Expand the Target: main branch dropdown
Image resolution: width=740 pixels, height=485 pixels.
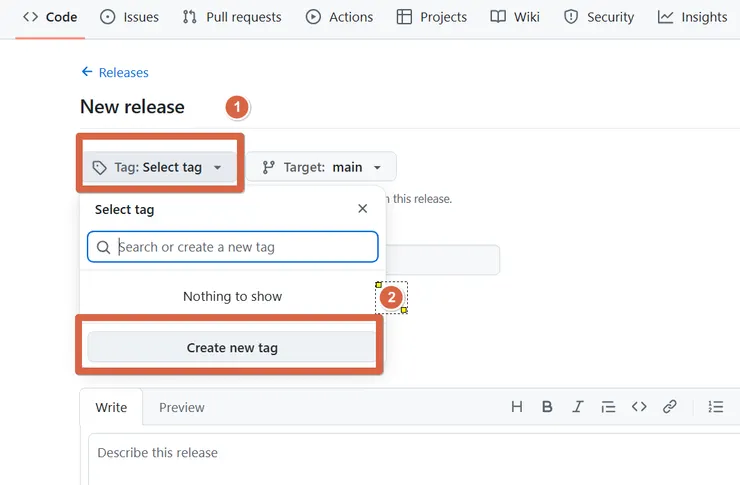click(x=322, y=167)
